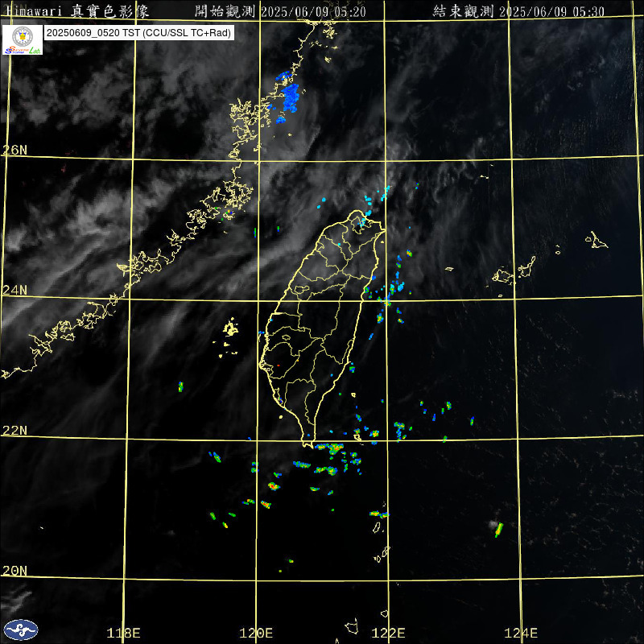Click the observation start time 05:20
Viewport: 644px width, 644px height.
point(350,11)
